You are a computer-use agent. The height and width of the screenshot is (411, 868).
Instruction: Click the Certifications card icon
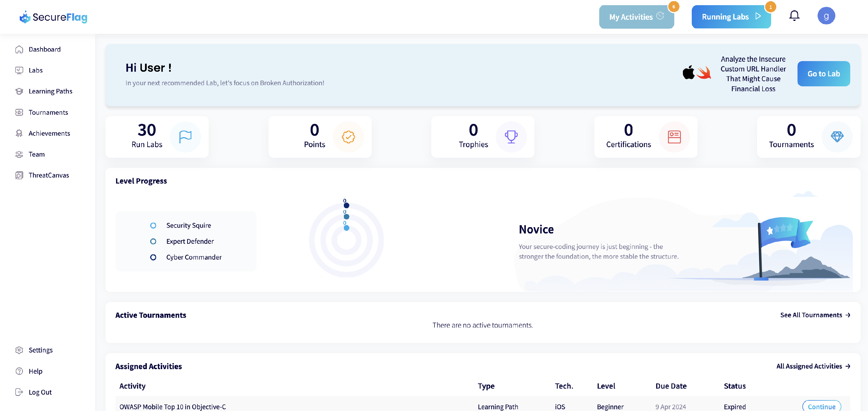[x=674, y=137]
